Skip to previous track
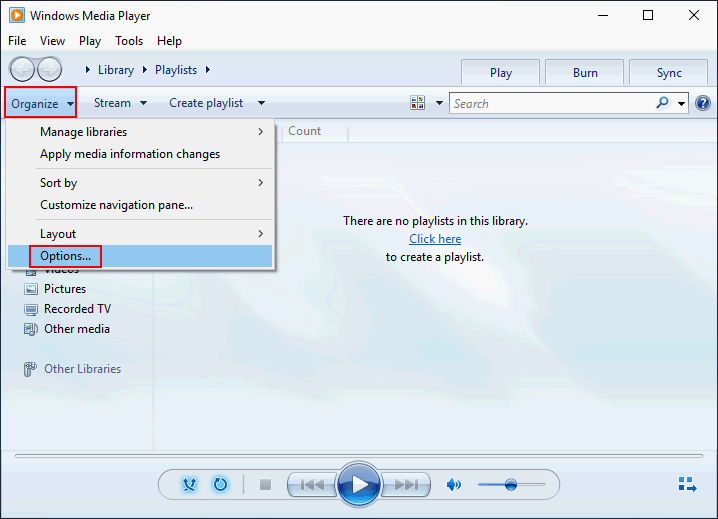718x519 pixels. (312, 484)
